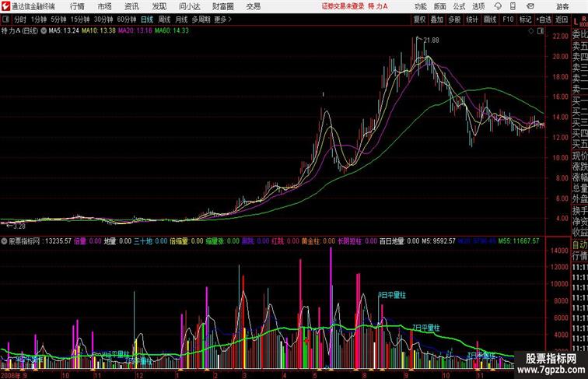Toggle the panel icon left of 分时

pyautogui.click(x=5, y=19)
